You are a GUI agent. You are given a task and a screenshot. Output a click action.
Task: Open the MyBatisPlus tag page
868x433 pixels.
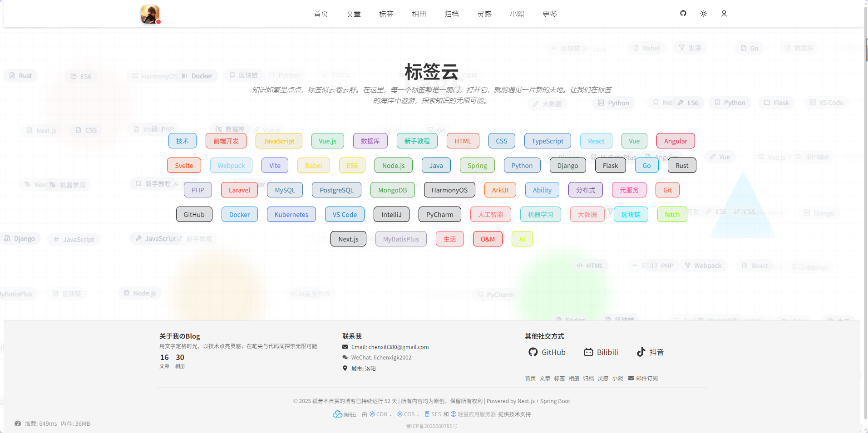[x=400, y=239]
